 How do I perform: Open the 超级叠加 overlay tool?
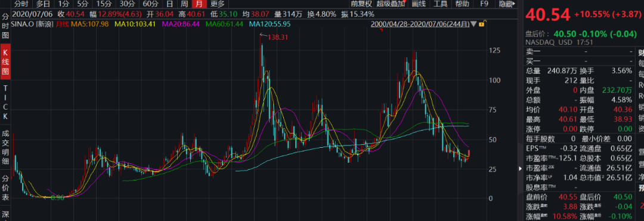tap(391, 4)
